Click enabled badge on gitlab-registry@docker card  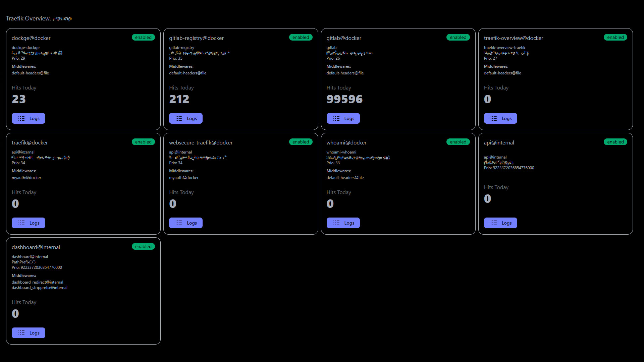(x=301, y=37)
